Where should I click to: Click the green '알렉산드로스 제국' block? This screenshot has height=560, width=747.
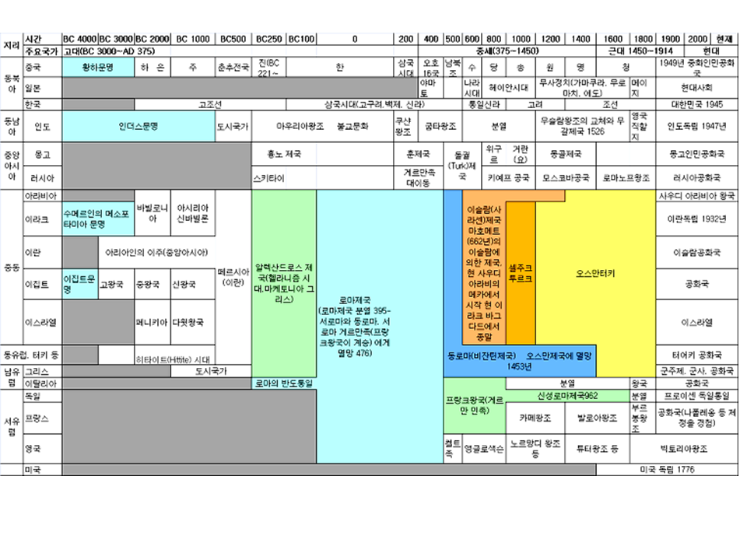(284, 283)
